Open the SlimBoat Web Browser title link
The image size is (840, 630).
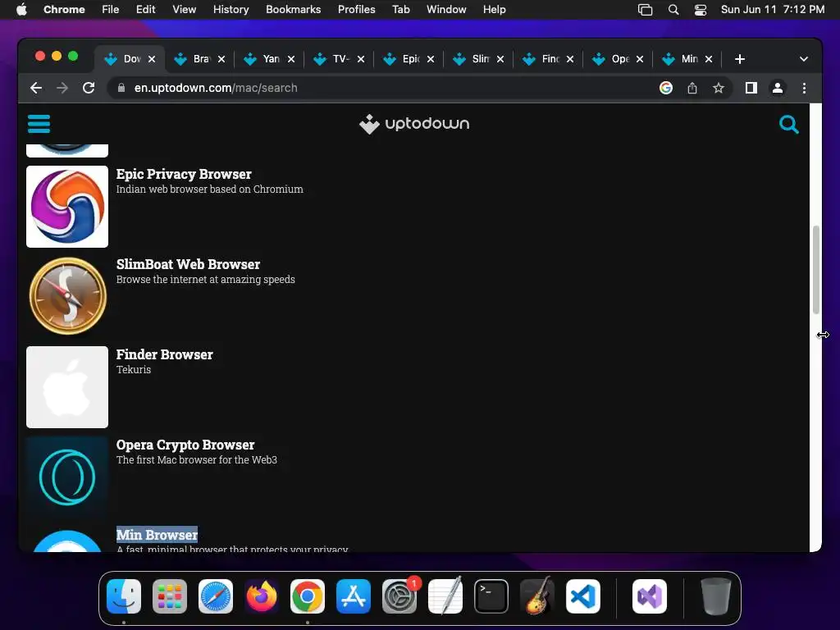coord(188,264)
